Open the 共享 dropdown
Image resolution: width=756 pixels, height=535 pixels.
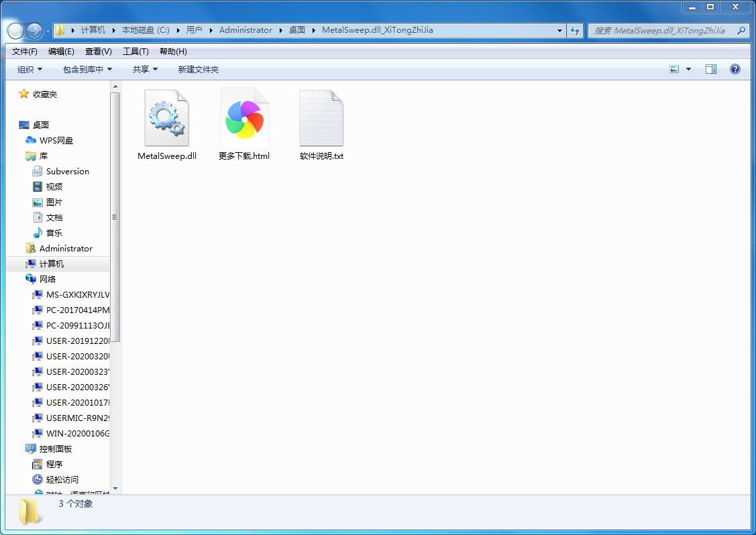coord(145,70)
